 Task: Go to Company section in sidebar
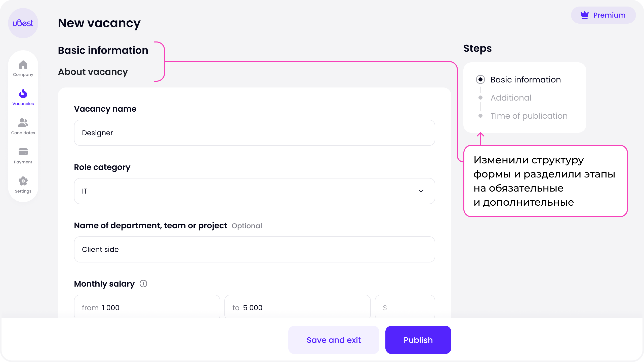click(23, 68)
